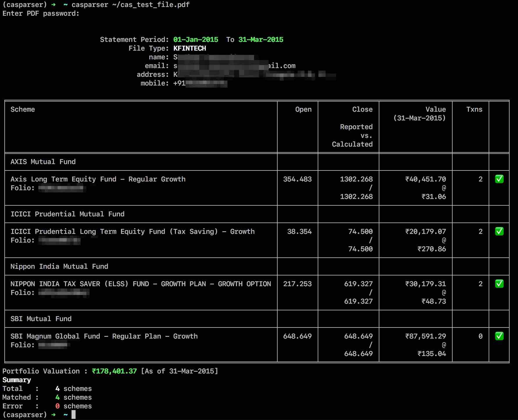518x420 pixels.
Task: Collapse the Nippon India Mutual Fund section
Action: pyautogui.click(x=59, y=266)
